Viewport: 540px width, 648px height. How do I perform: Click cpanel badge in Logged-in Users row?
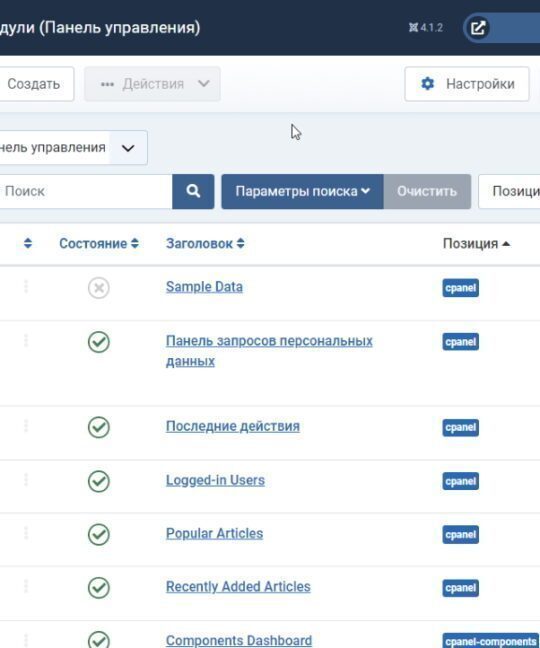click(x=461, y=481)
